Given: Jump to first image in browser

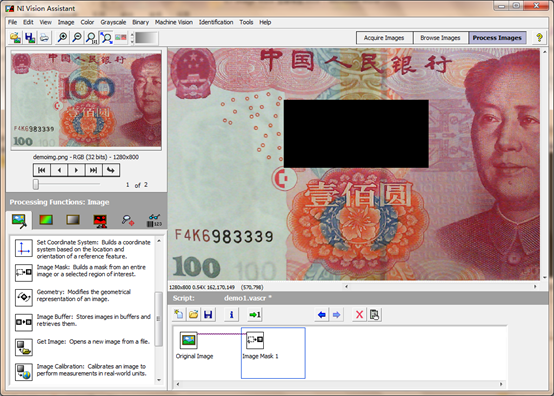Looking at the screenshot, I should (42, 170).
